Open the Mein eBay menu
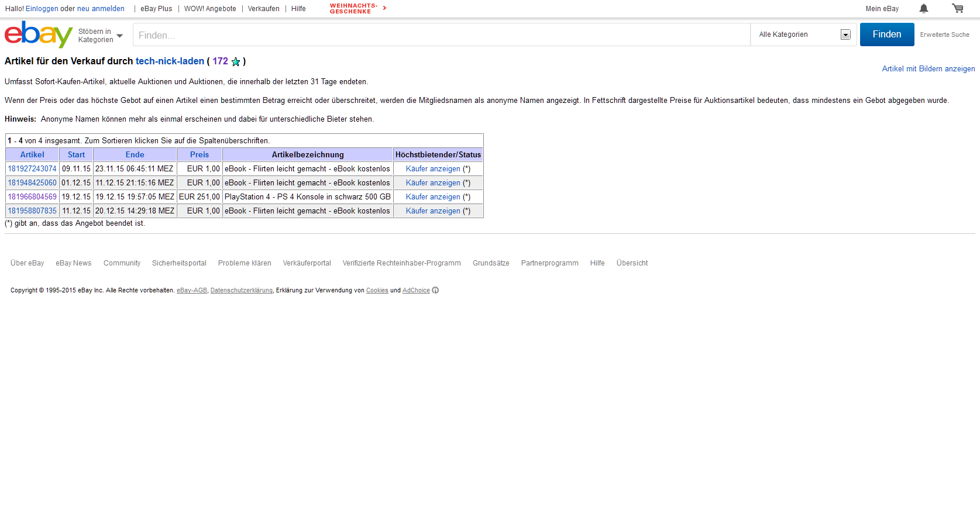 pyautogui.click(x=882, y=9)
